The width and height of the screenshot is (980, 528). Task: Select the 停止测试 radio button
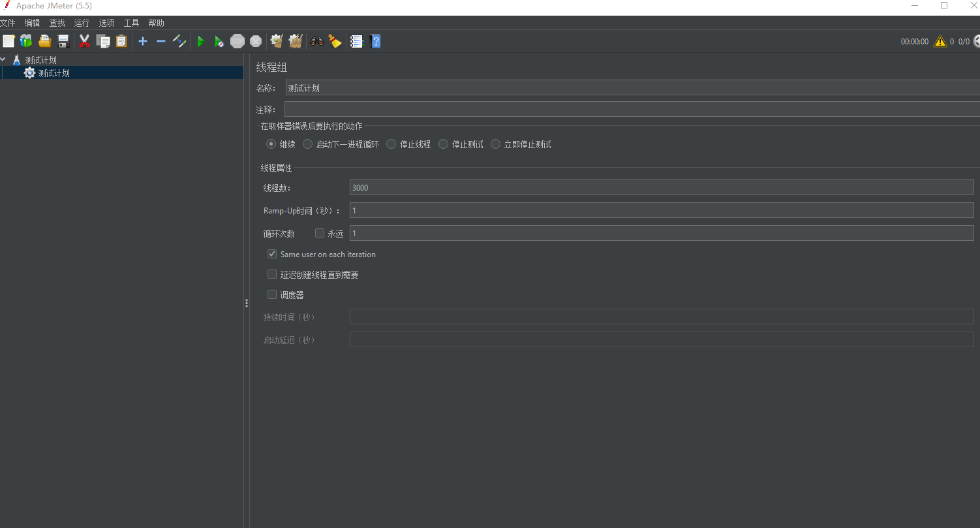point(444,144)
